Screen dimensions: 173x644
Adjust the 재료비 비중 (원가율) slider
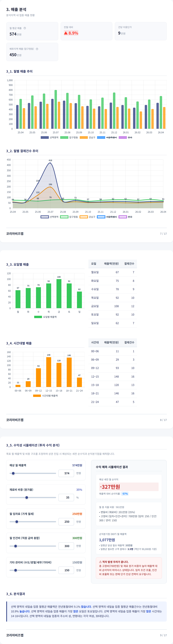[x=33, y=498]
